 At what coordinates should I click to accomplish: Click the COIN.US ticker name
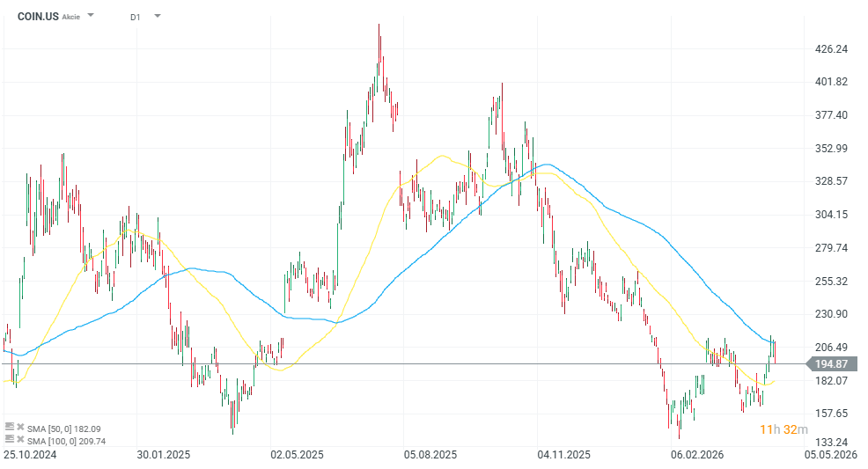(37, 16)
